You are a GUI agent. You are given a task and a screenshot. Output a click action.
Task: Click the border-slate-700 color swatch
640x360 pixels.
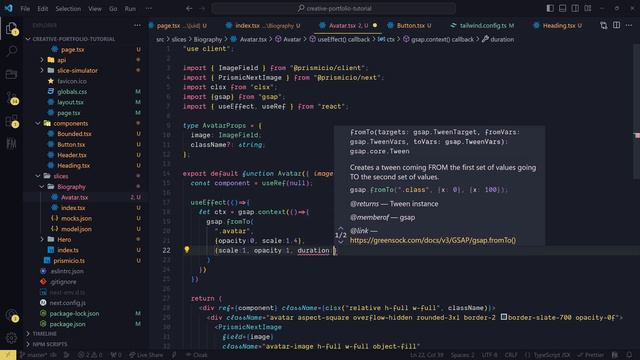[x=504, y=317]
